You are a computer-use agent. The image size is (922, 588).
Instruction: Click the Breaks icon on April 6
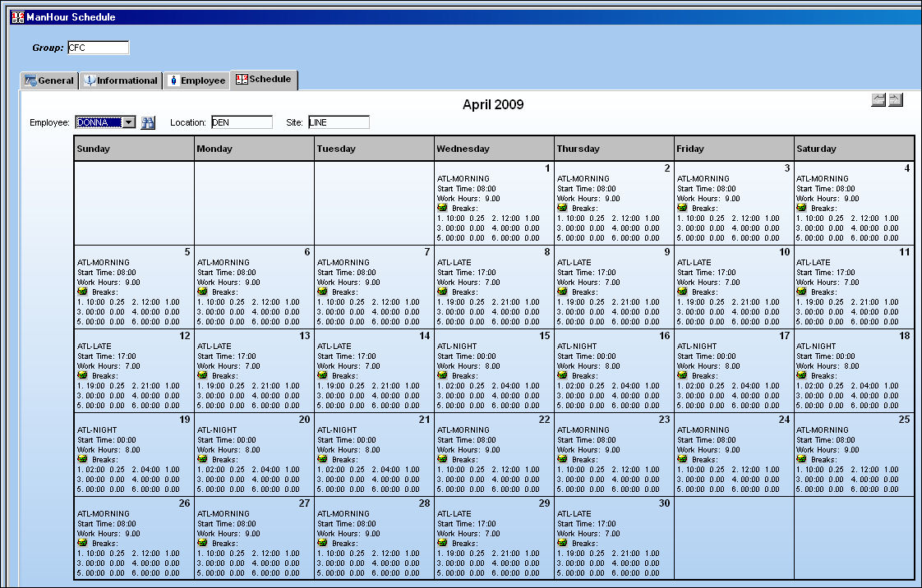point(202,292)
